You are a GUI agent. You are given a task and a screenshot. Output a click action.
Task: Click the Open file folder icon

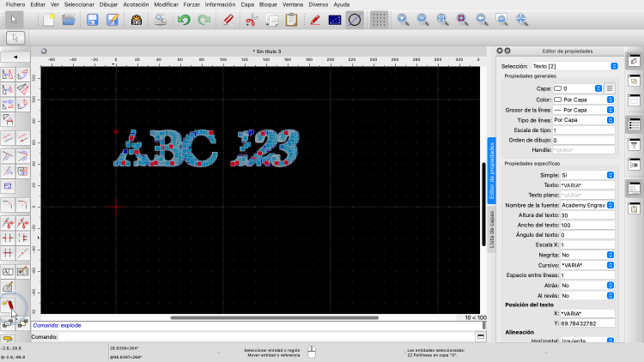point(69,20)
